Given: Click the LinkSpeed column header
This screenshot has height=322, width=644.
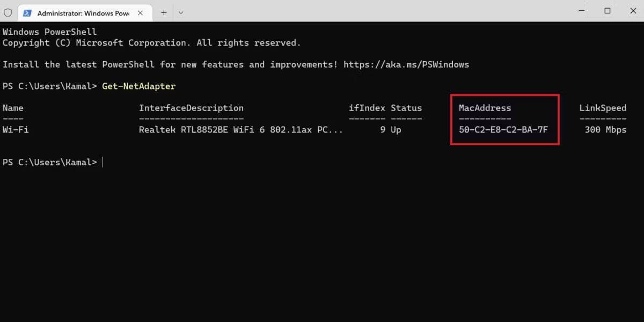Looking at the screenshot, I should pos(603,108).
